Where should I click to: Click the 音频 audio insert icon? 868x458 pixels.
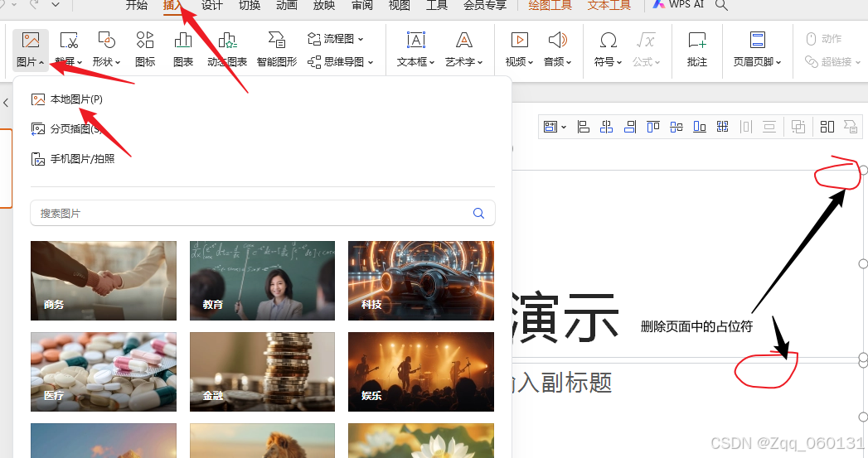pyautogui.click(x=557, y=41)
